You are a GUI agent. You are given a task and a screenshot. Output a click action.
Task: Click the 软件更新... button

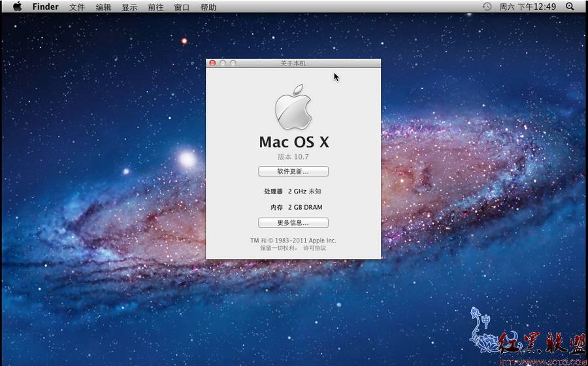coord(293,171)
